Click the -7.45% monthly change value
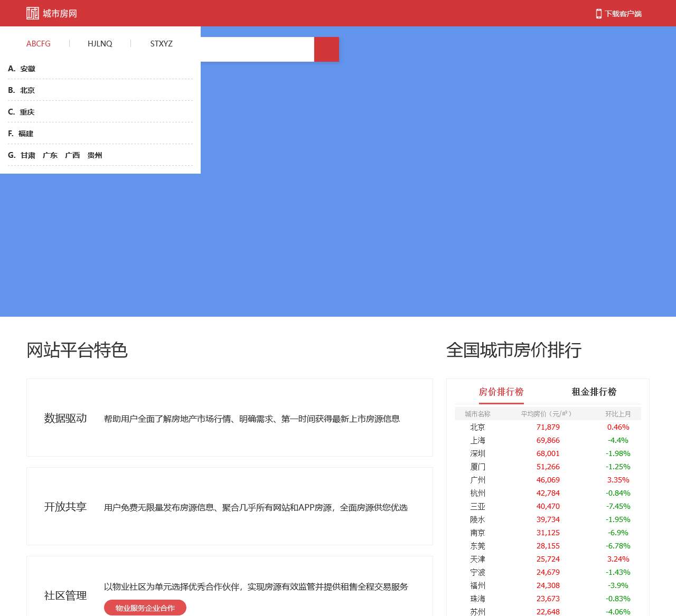 (618, 506)
